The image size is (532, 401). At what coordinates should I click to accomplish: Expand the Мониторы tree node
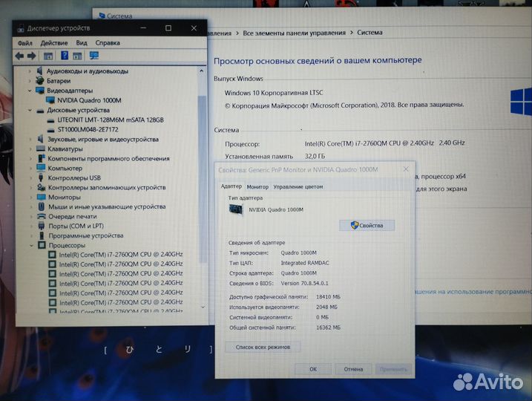tap(31, 197)
